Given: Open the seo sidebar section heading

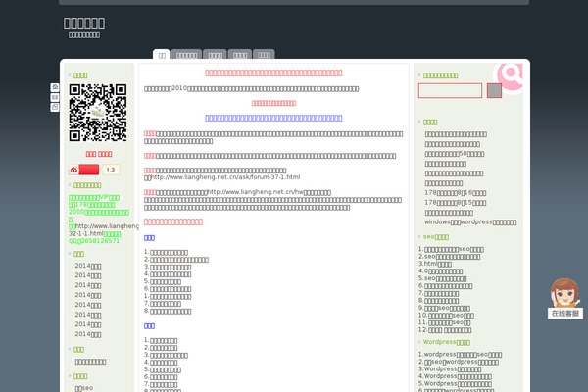Looking at the screenshot, I should [x=436, y=237].
